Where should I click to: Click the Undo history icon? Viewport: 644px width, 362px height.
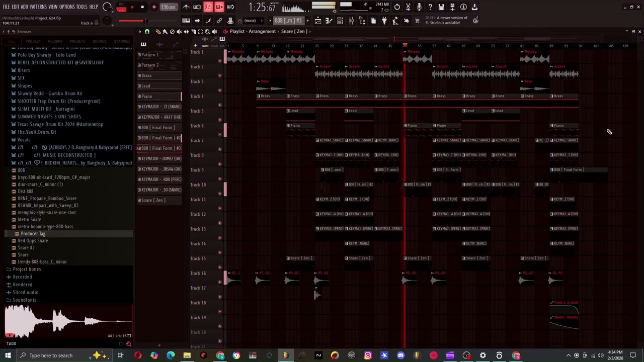(x=397, y=7)
